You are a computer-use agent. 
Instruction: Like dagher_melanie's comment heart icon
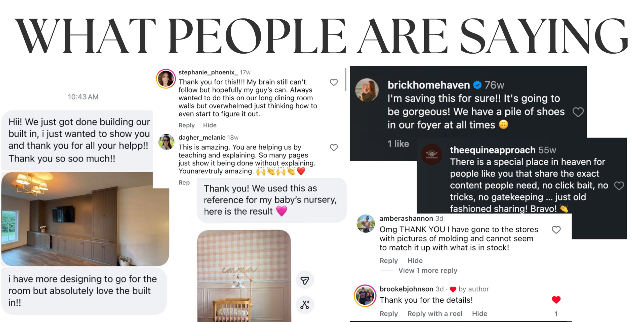334,147
